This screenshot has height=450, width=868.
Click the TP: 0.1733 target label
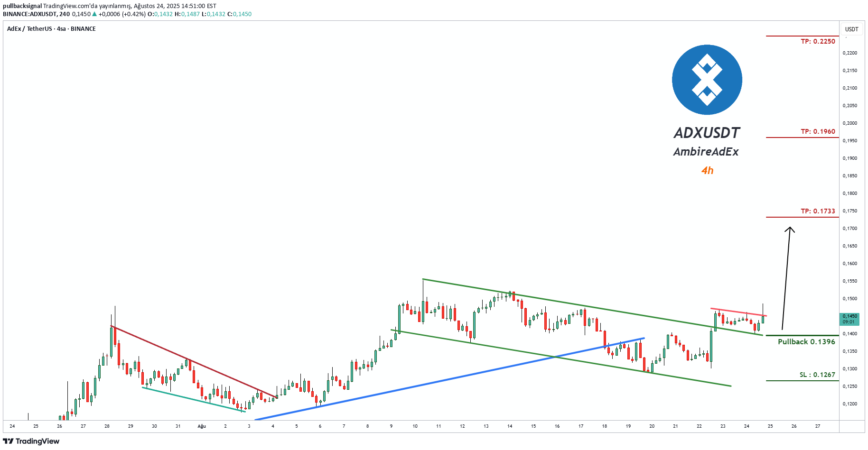pos(818,211)
